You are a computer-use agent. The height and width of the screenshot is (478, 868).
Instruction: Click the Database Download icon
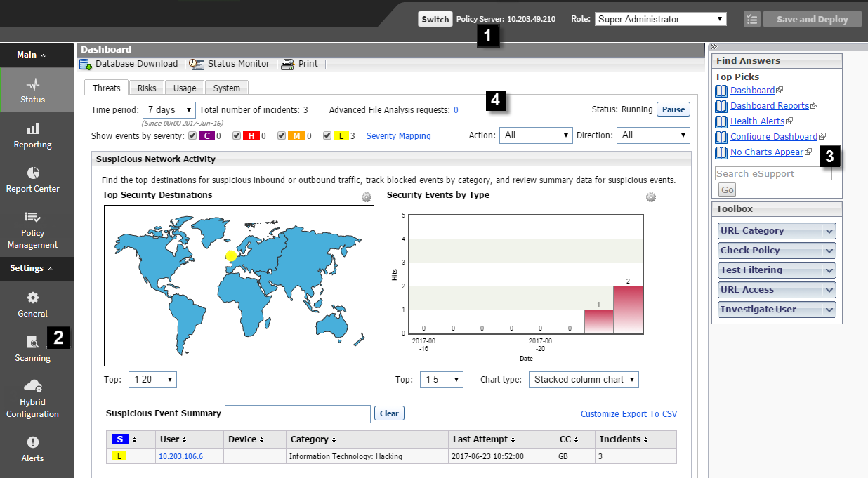(86, 64)
